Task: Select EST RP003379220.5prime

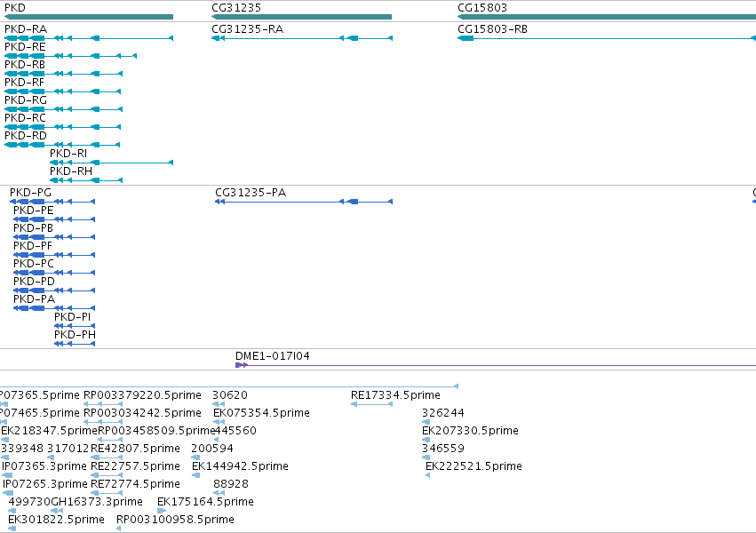Action: (x=142, y=395)
